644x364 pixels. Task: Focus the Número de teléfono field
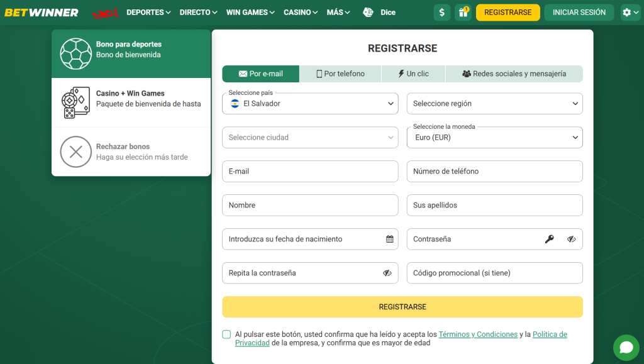pos(494,171)
